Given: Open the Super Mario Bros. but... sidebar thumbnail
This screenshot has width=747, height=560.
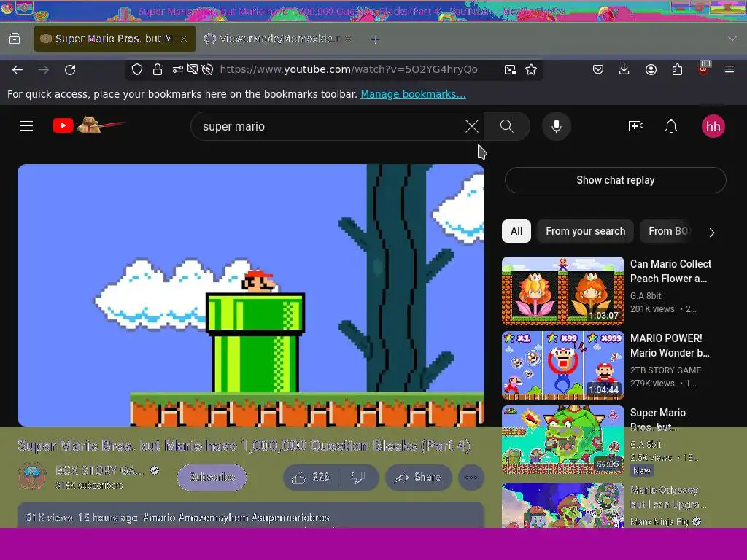Looking at the screenshot, I should click(563, 440).
